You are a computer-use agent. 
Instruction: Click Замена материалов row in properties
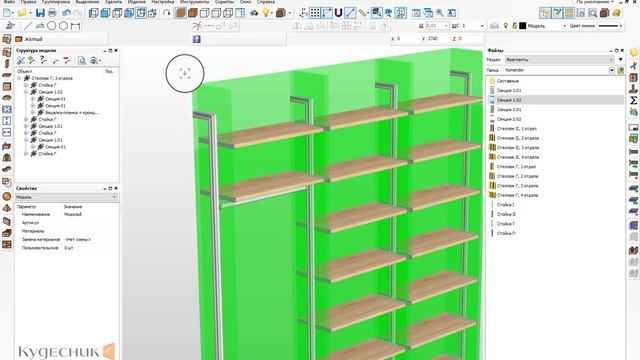click(67, 239)
